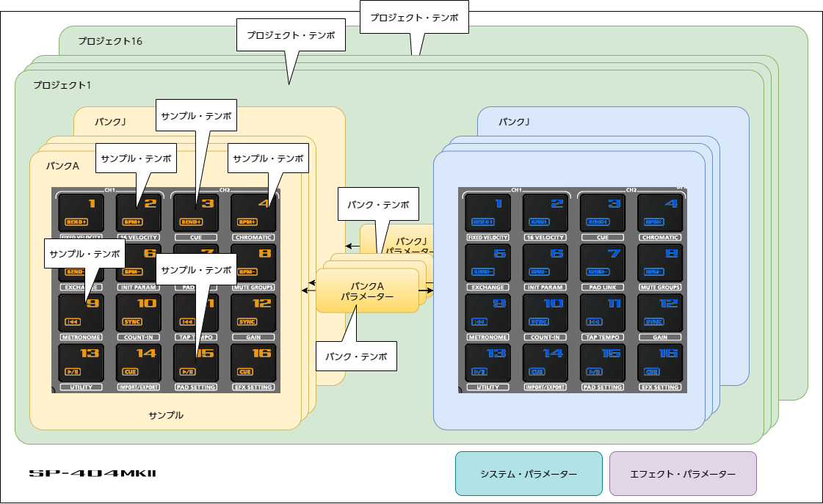Hit blue pad 13 play/pause pad

pyautogui.click(x=486, y=362)
